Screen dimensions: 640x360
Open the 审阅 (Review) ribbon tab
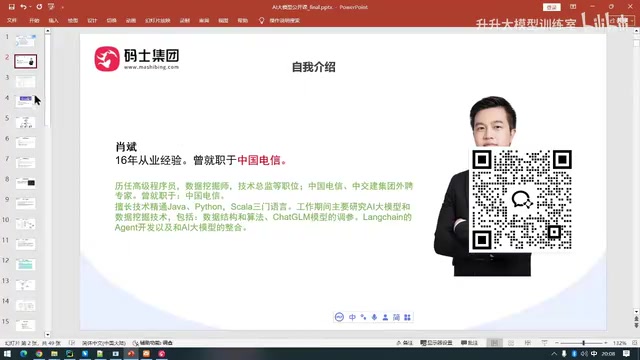pos(204,20)
